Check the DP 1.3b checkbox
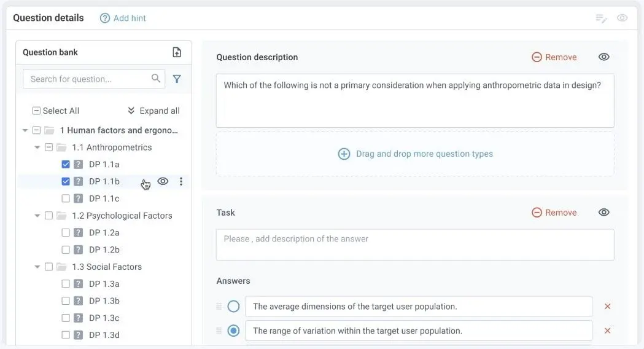The height and width of the screenshot is (349, 644). [66, 301]
